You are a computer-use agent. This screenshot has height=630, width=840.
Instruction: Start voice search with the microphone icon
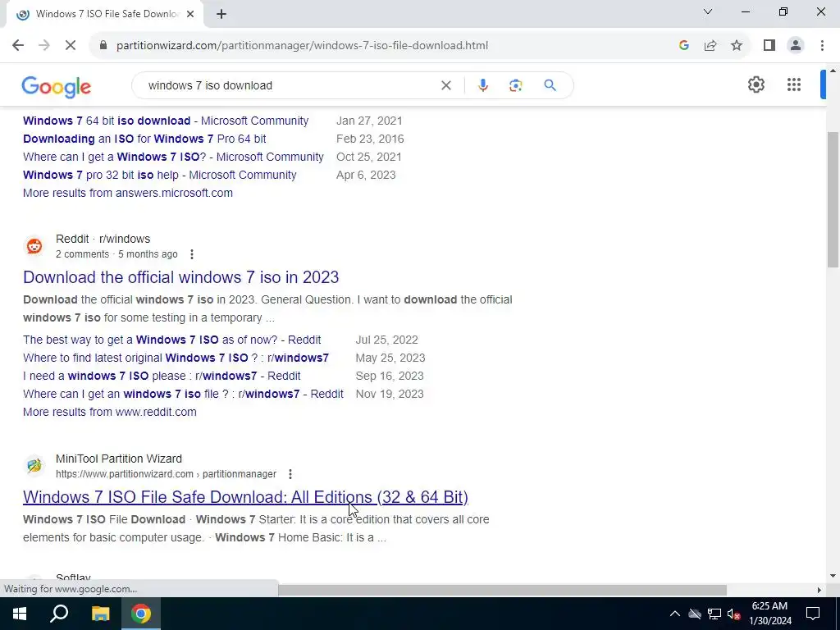point(482,85)
